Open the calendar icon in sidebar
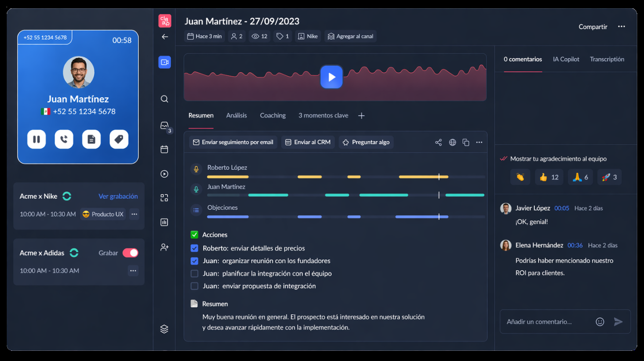Viewport: 644px width, 361px height. (x=164, y=150)
